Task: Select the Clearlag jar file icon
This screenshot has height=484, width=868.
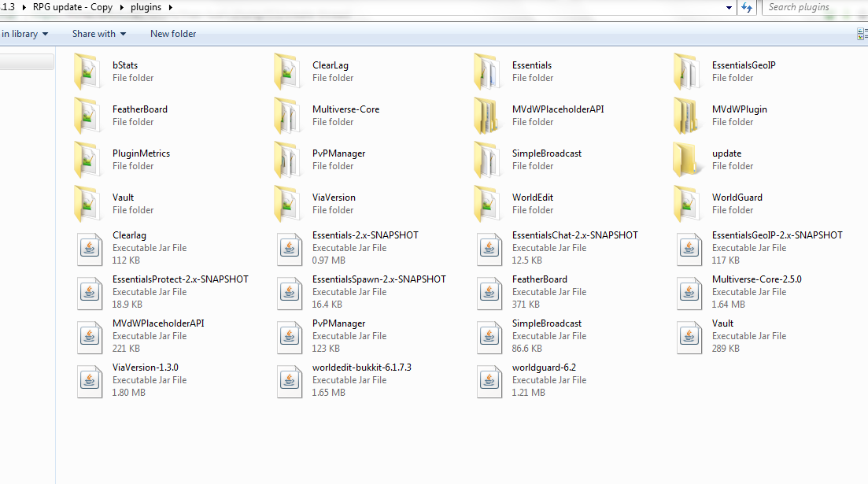Action: click(90, 249)
